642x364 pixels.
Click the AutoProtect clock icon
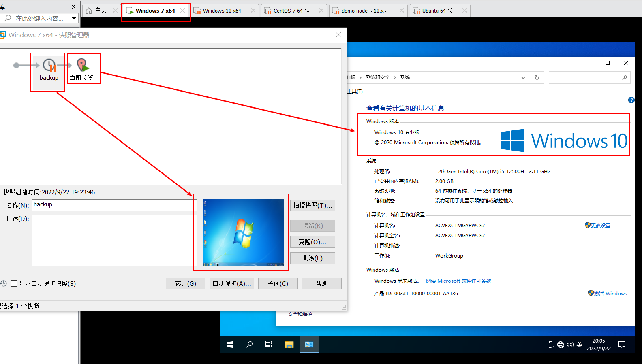coord(4,283)
